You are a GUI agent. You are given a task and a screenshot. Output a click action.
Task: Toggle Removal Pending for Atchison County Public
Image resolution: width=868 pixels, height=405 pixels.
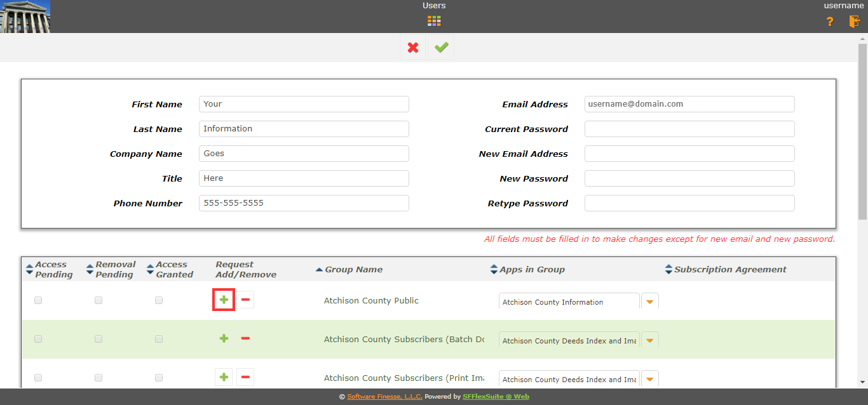[x=98, y=300]
